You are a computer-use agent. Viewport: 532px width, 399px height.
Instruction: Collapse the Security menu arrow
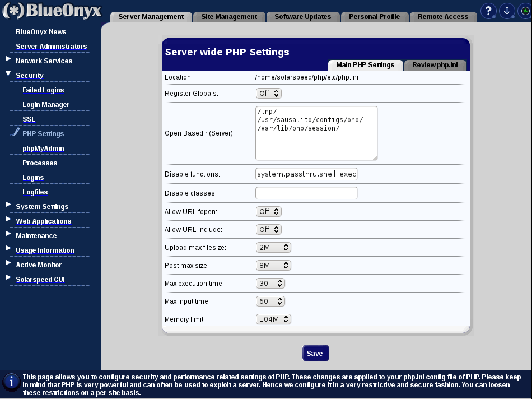pos(8,73)
